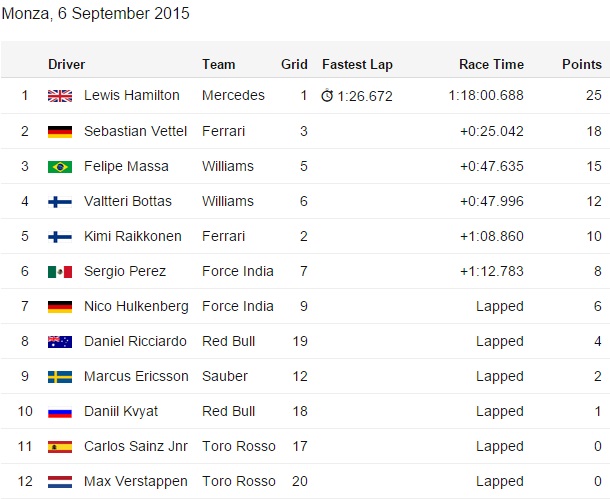This screenshot has width=610, height=499.
Task: Click the Points column header
Action: pyautogui.click(x=582, y=64)
